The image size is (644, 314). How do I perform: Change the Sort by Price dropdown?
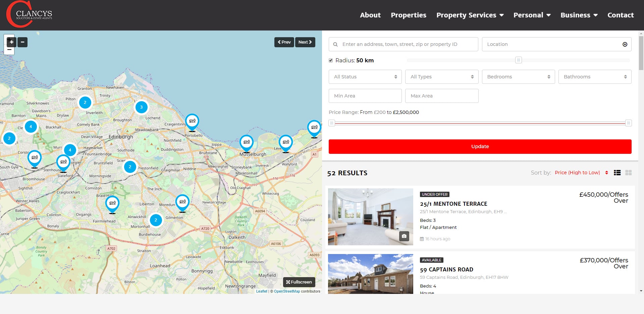point(581,173)
